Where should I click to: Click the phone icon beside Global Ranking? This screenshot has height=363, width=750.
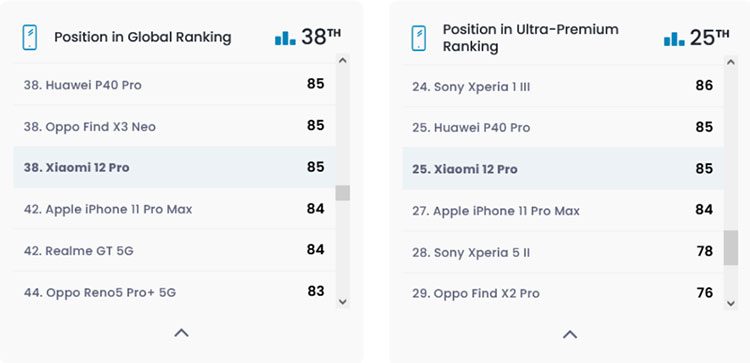tap(30, 37)
